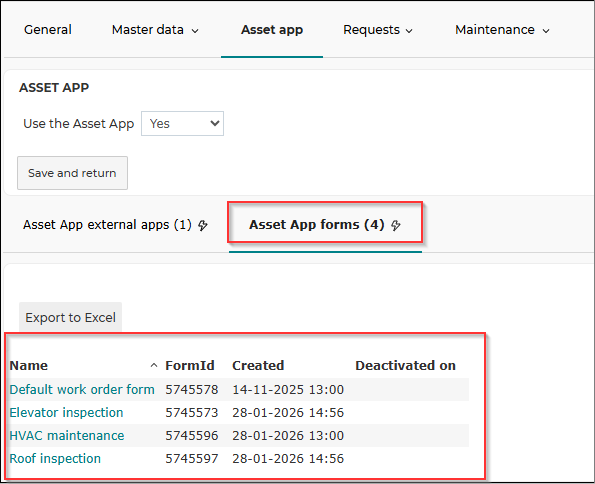Sort by the FormId column header
Viewport: 595px width, 484px height.
tap(190, 365)
